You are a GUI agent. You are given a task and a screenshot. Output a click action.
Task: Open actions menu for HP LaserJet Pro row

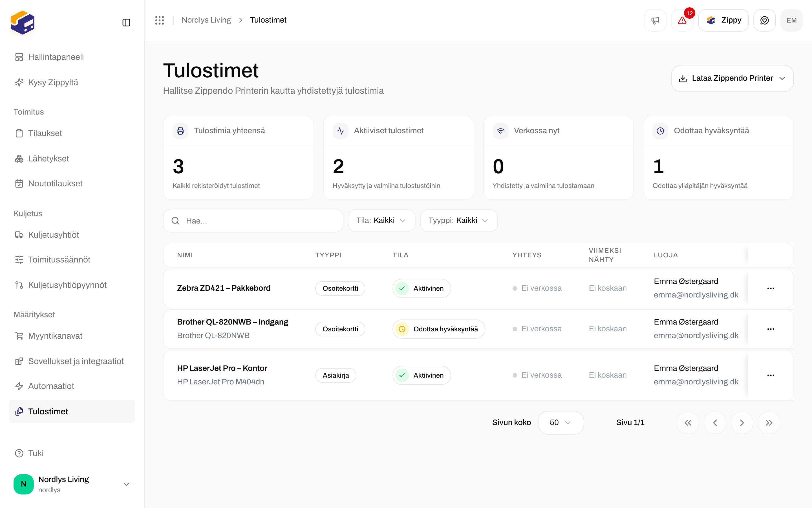click(771, 375)
